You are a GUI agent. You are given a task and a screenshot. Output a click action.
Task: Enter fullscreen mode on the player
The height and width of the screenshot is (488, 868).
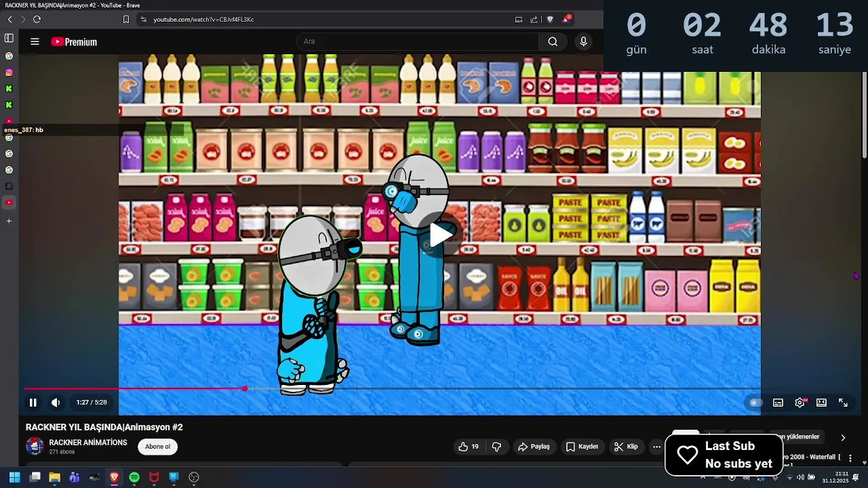(x=843, y=403)
